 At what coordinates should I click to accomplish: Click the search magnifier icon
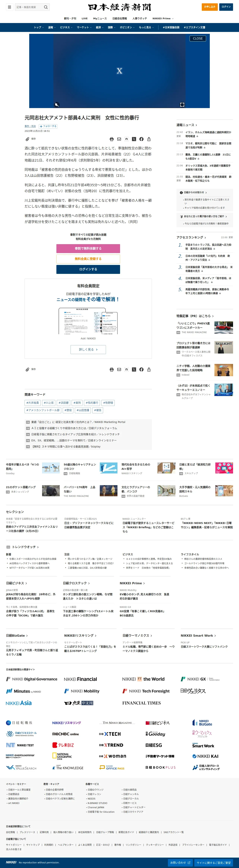[x=46, y=7]
